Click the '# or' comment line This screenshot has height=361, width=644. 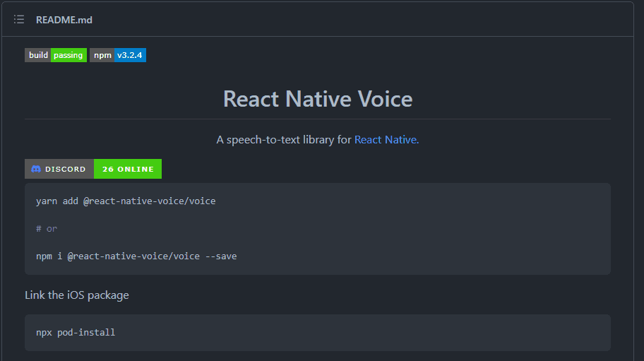coord(47,228)
